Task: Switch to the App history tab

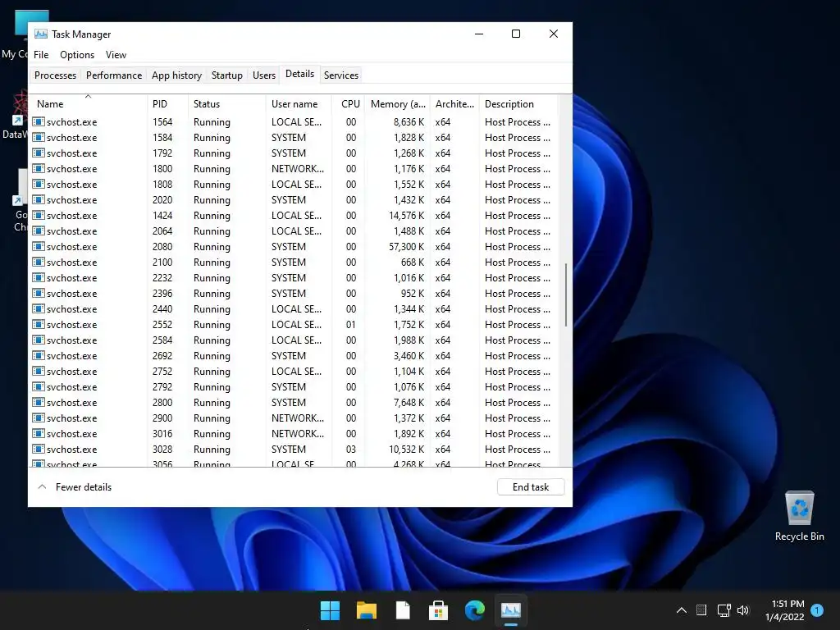Action: [x=177, y=75]
